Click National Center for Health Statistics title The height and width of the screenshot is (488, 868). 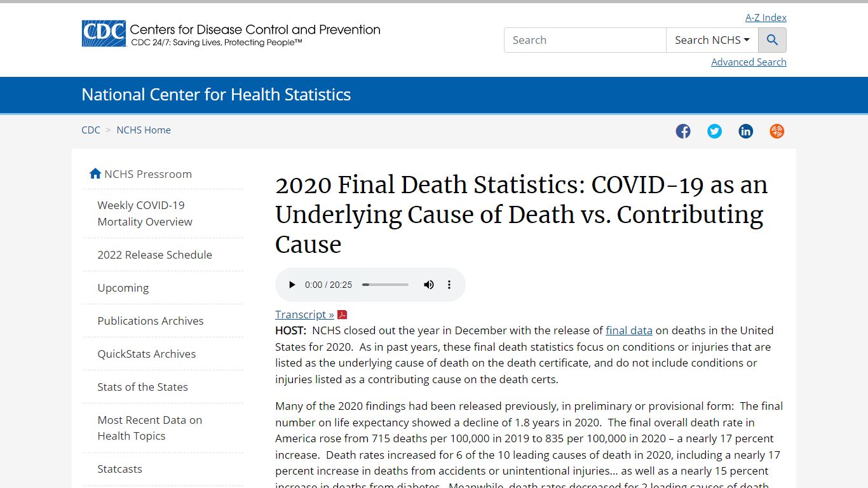pyautogui.click(x=216, y=95)
